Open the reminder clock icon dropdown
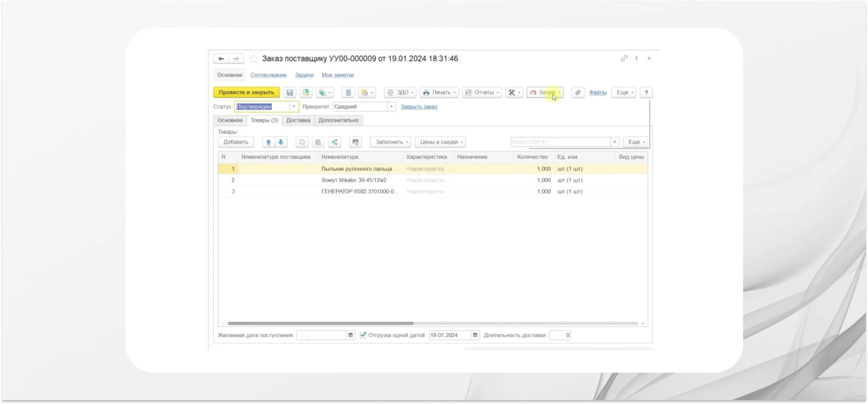This screenshot has width=868, height=404. [x=367, y=93]
